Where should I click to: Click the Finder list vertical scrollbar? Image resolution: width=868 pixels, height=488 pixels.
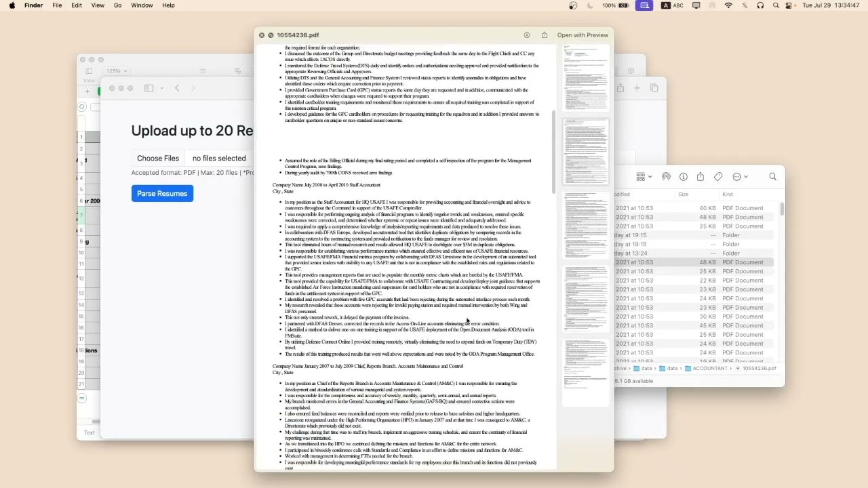click(x=782, y=210)
